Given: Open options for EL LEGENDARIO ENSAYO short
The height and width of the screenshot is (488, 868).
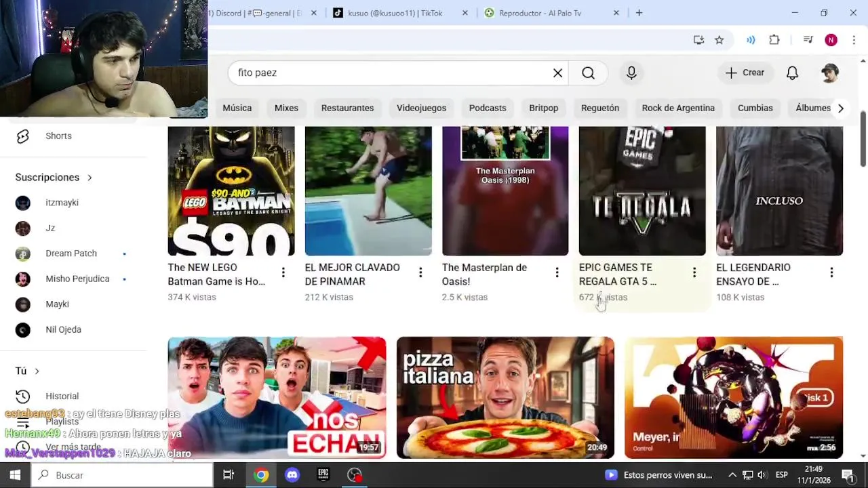Looking at the screenshot, I should click(831, 272).
